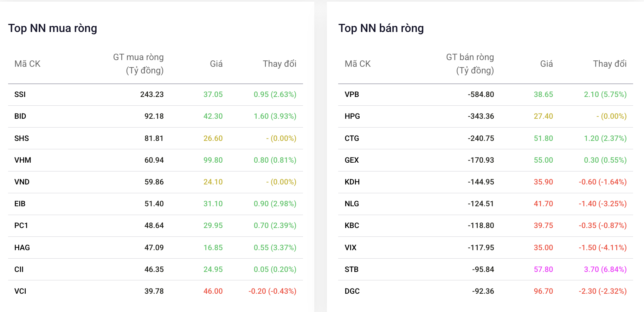The image size is (644, 312).
Task: Click VHM price 99.80
Action: tap(213, 160)
